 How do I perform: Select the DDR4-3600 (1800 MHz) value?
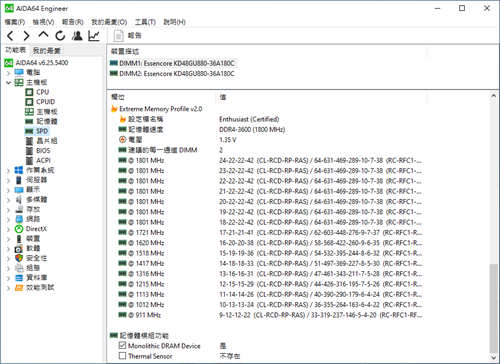pos(252,129)
